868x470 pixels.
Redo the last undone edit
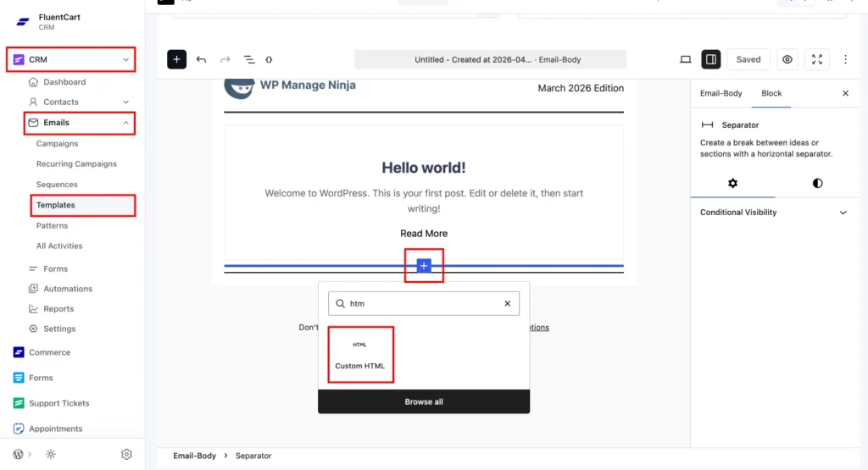point(225,59)
